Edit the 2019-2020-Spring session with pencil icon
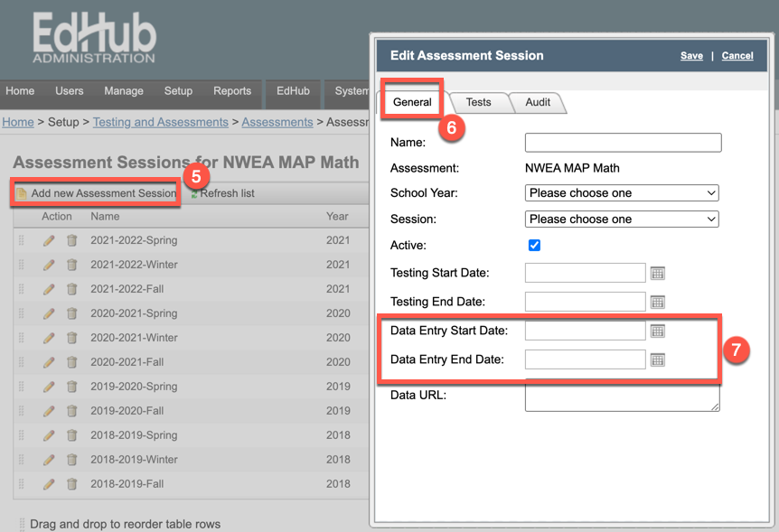Image resolution: width=779 pixels, height=532 pixels. [49, 387]
